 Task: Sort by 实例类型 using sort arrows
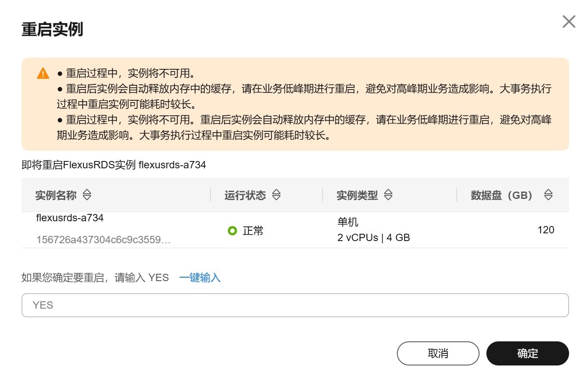(x=388, y=195)
